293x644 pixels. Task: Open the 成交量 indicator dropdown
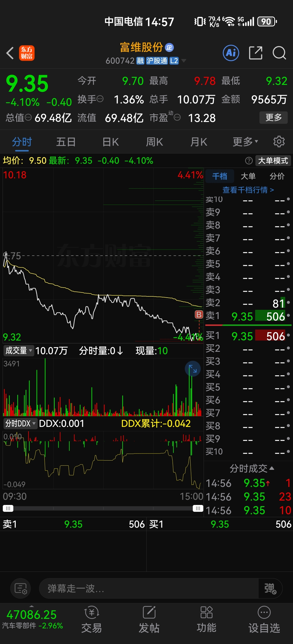coord(19,351)
